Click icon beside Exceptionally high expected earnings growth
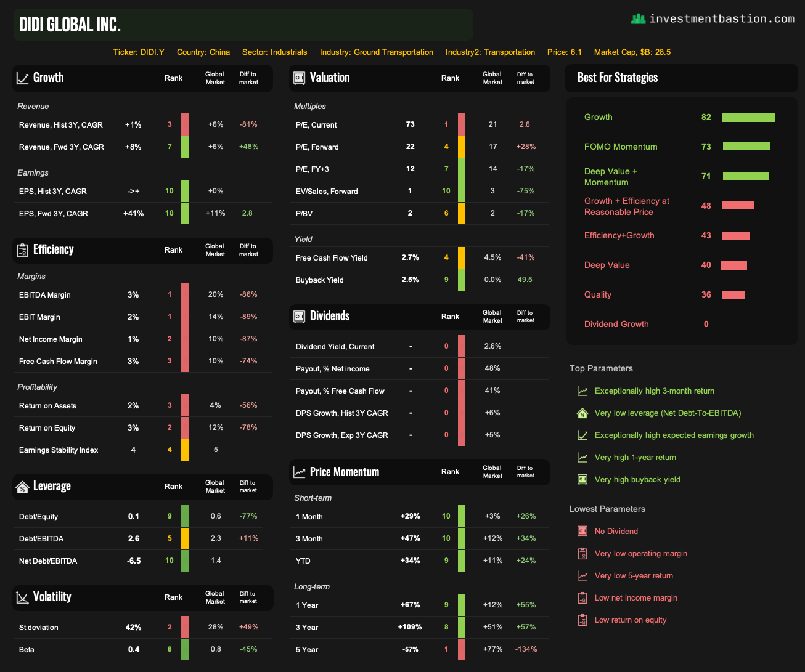Screen dimensions: 805x672 tap(582, 435)
